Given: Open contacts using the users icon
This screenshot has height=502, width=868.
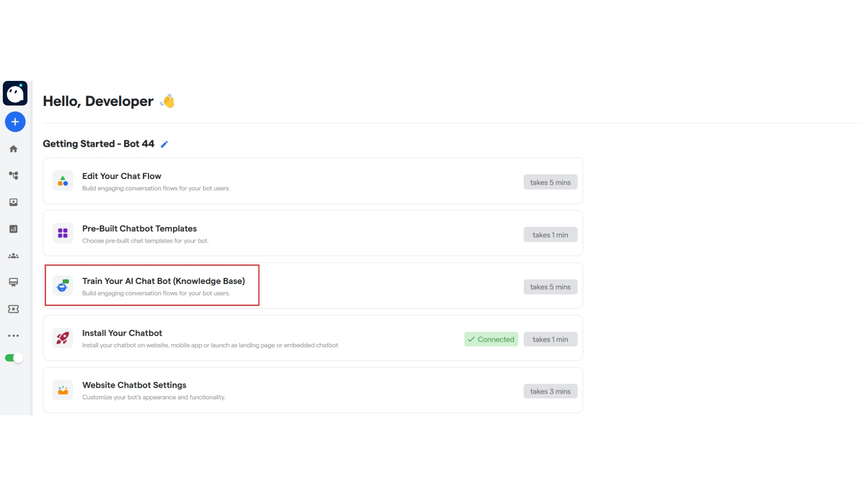Looking at the screenshot, I should coord(13,256).
